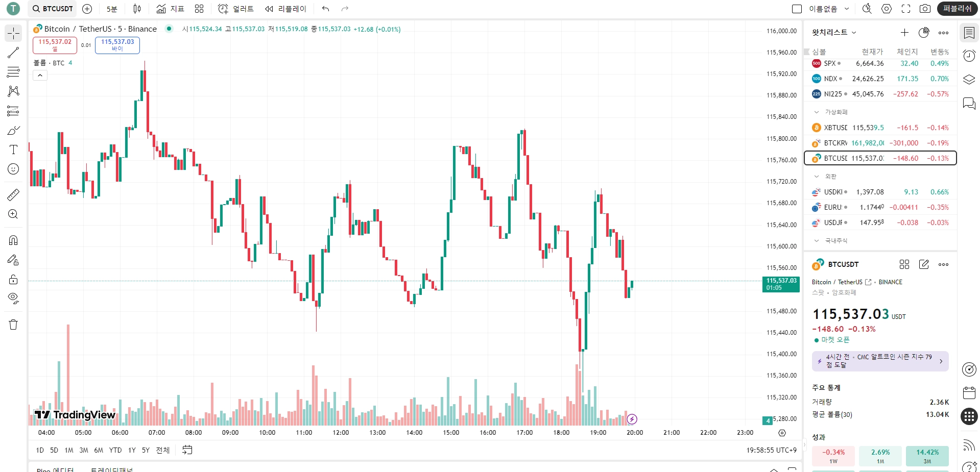Select the 1M time range tab
Image resolution: width=980 pixels, height=472 pixels.
[69, 450]
